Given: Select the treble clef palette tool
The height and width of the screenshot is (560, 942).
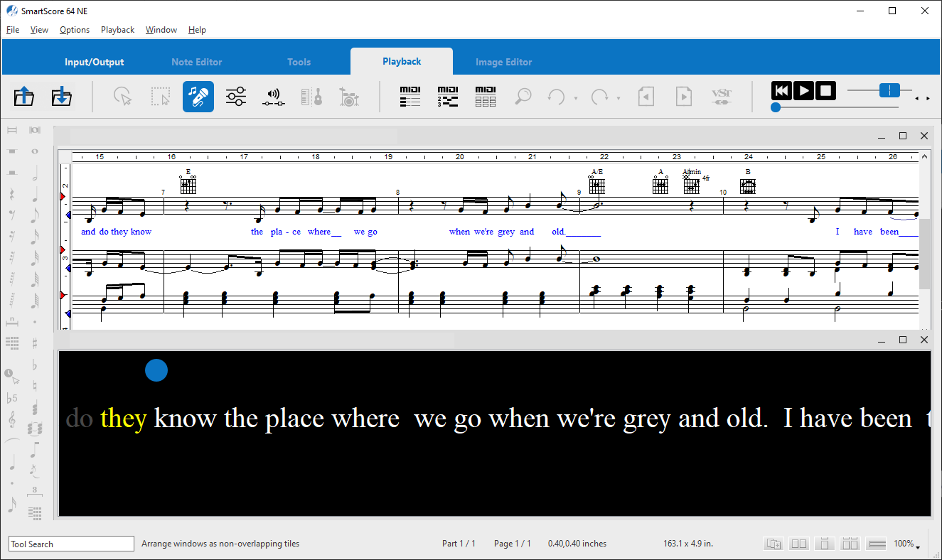Looking at the screenshot, I should click(12, 421).
